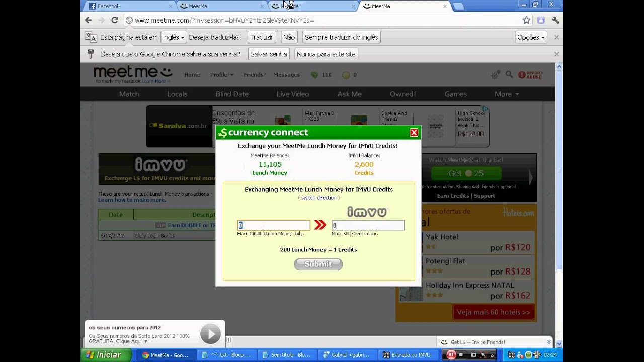Image resolution: width=644 pixels, height=362 pixels.
Task: Play the os seus numeros para 2012 ad
Action: click(210, 334)
